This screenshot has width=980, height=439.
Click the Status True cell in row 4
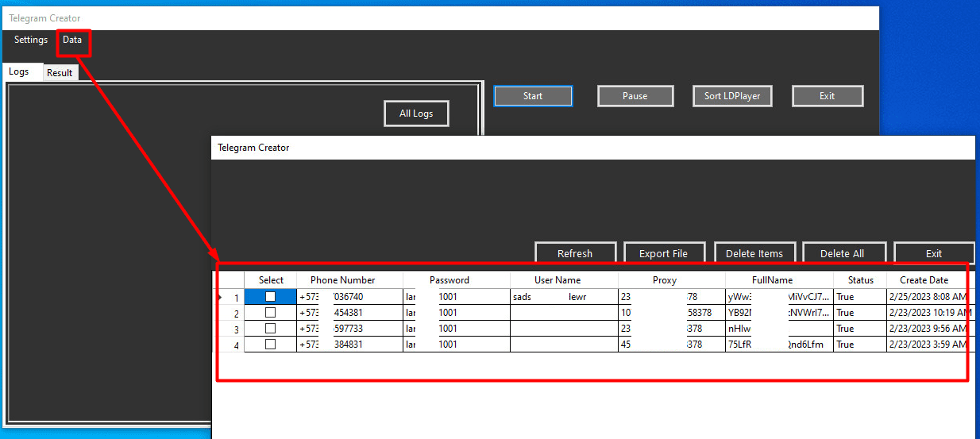pyautogui.click(x=860, y=345)
